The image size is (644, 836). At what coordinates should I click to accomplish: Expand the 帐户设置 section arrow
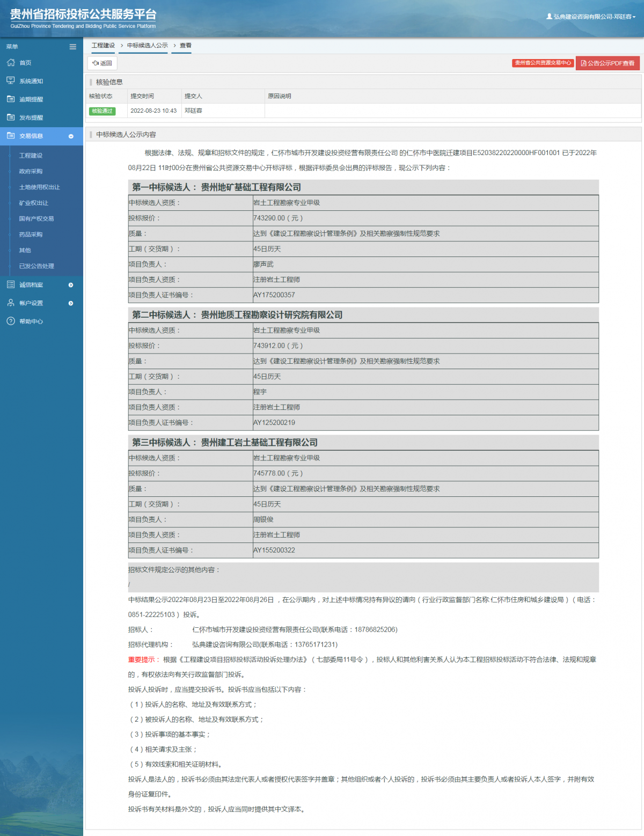pyautogui.click(x=71, y=303)
